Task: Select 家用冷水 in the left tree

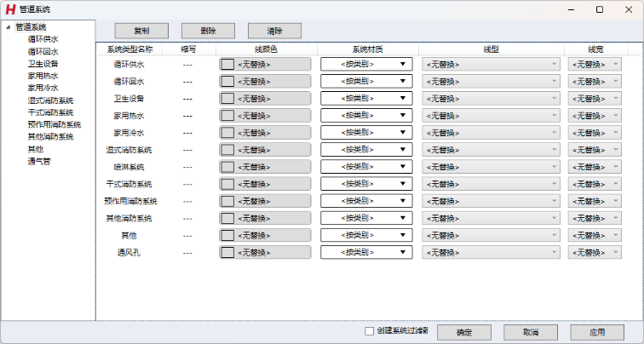Action: [x=43, y=88]
